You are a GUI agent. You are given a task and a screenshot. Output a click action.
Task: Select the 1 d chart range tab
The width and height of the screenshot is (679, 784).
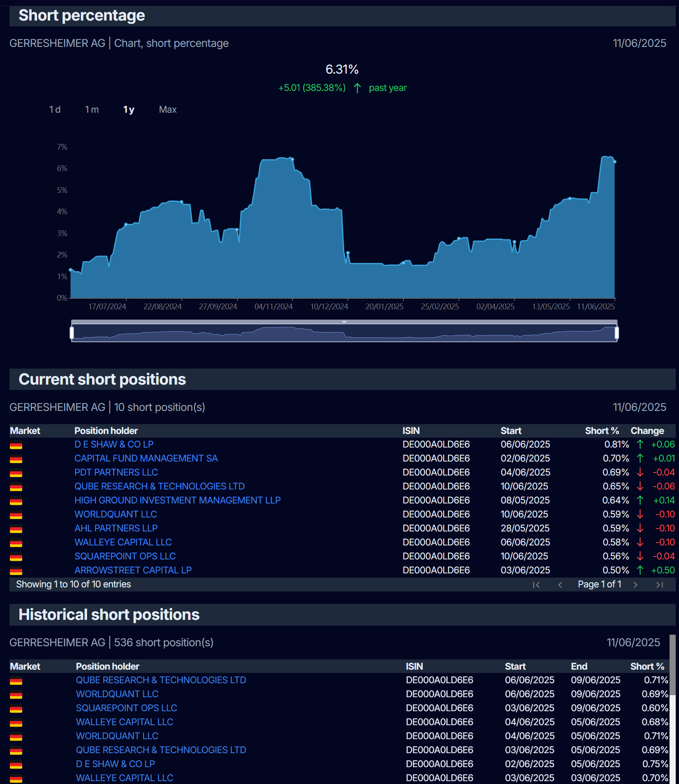pos(55,109)
